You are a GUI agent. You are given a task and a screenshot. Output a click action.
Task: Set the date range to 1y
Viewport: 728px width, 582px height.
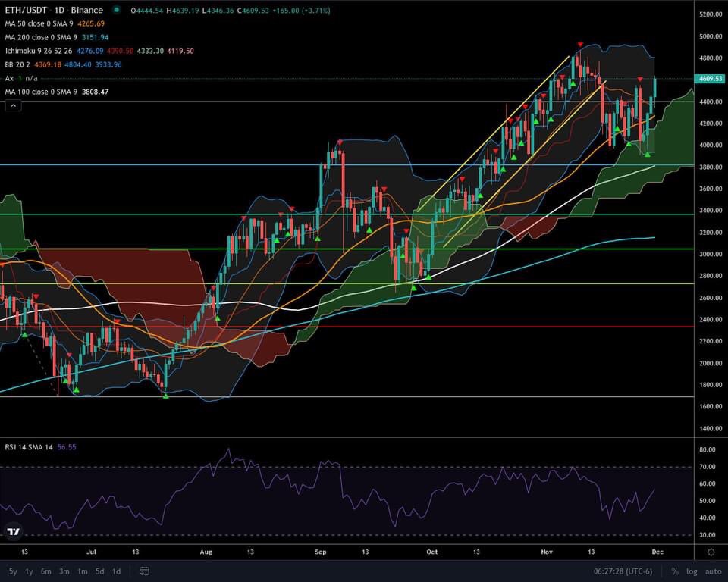tap(29, 571)
